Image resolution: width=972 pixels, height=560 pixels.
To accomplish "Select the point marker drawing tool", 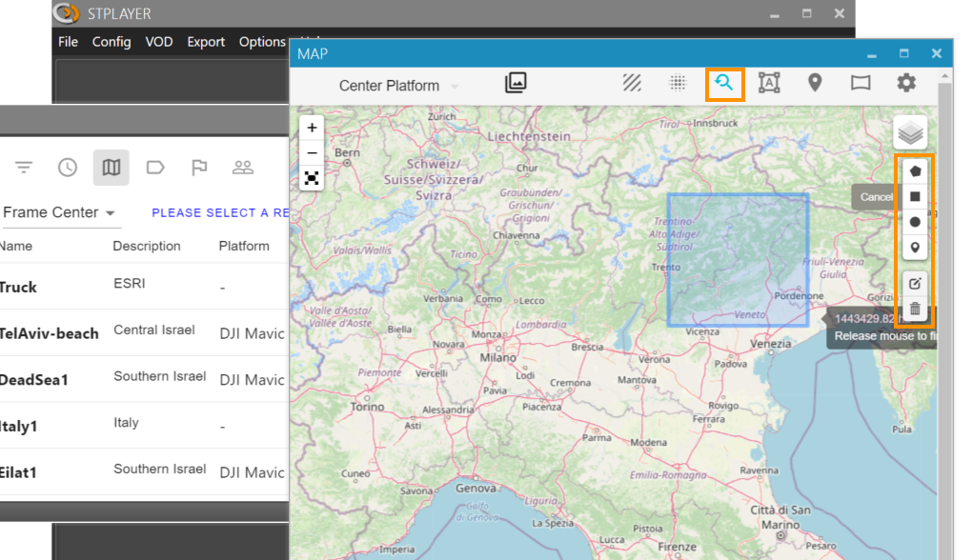I will [914, 247].
